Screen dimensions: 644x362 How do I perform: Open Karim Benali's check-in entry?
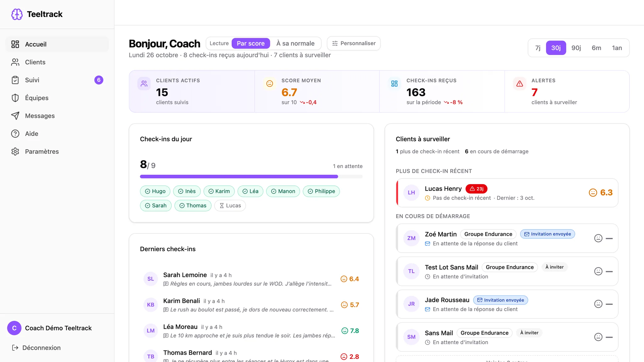pyautogui.click(x=251, y=305)
